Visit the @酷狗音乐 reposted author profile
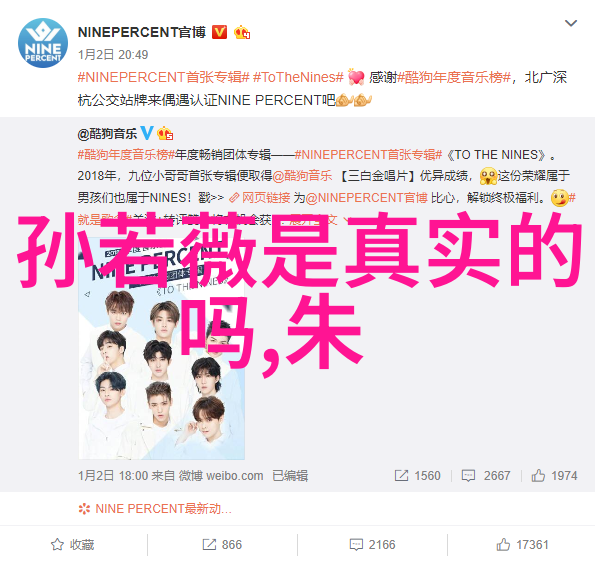This screenshot has height=562, width=595. [107, 134]
